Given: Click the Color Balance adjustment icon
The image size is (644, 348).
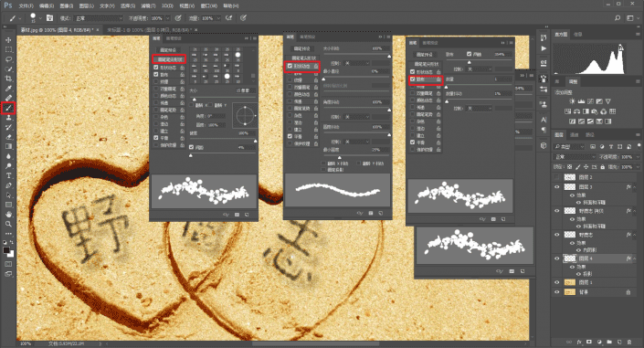Looking at the screenshot, I should (x=577, y=111).
